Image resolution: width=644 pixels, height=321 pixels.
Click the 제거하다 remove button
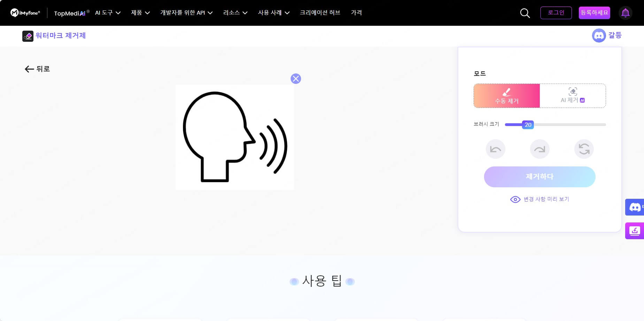click(540, 177)
